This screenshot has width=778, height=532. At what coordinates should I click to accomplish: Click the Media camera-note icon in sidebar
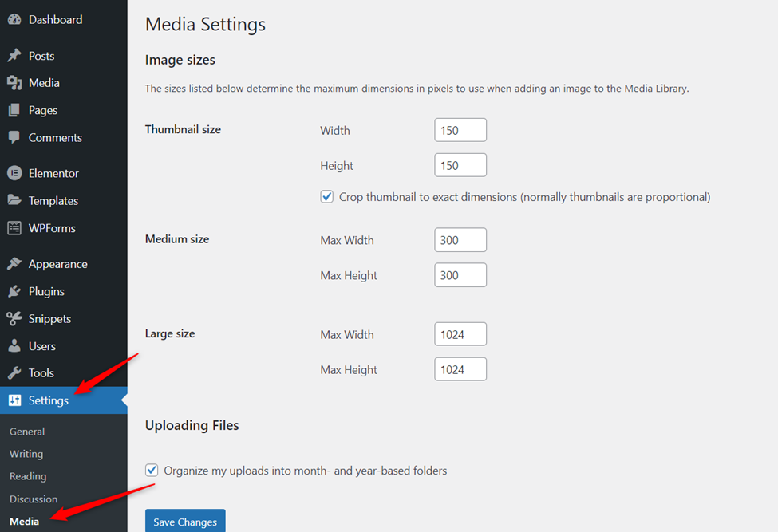pos(14,83)
